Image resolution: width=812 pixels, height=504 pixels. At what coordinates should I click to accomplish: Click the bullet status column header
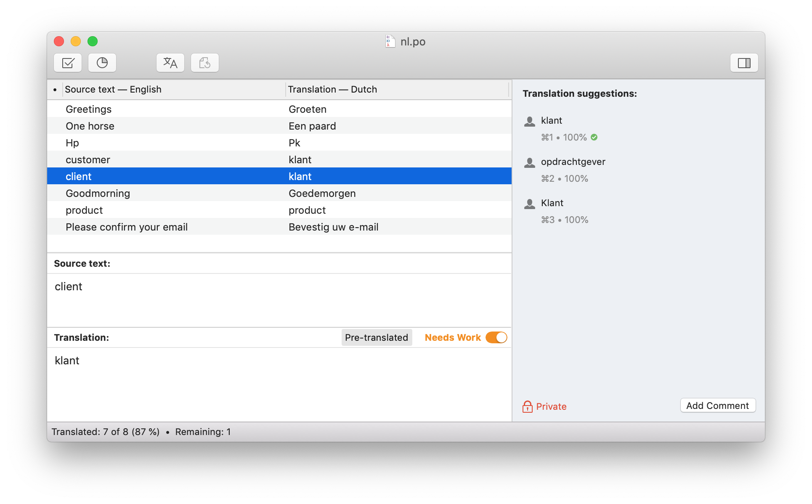coord(55,89)
